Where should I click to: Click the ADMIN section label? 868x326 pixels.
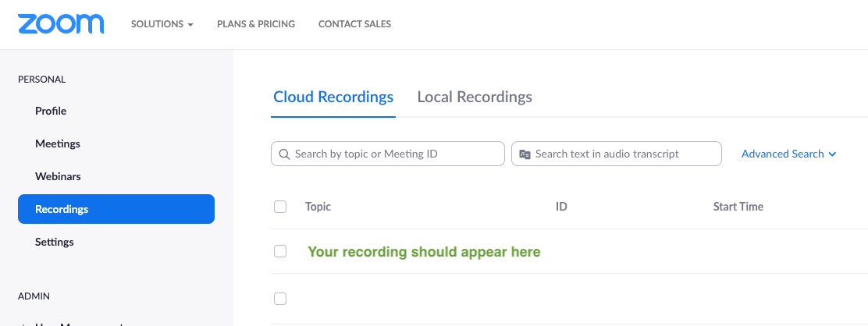34,296
